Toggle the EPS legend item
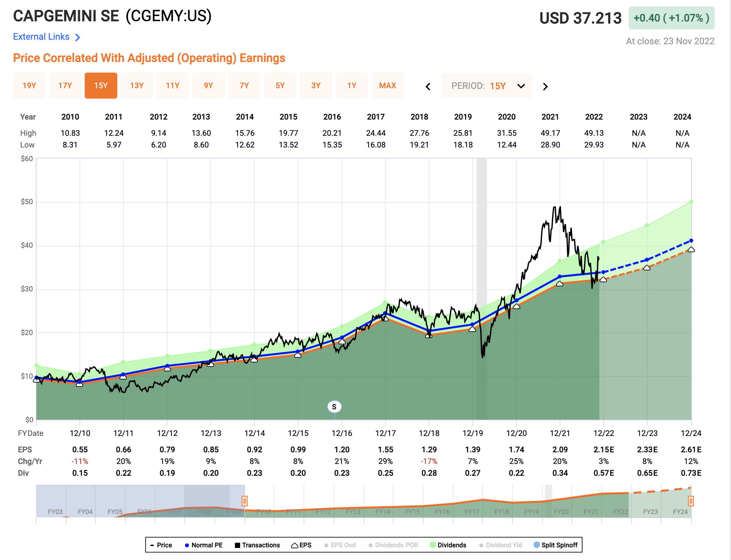This screenshot has height=560, width=731. (301, 545)
